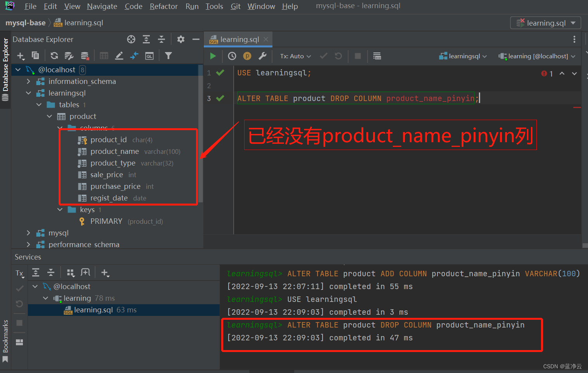
Task: Click the select opened file target icon
Action: (131, 39)
